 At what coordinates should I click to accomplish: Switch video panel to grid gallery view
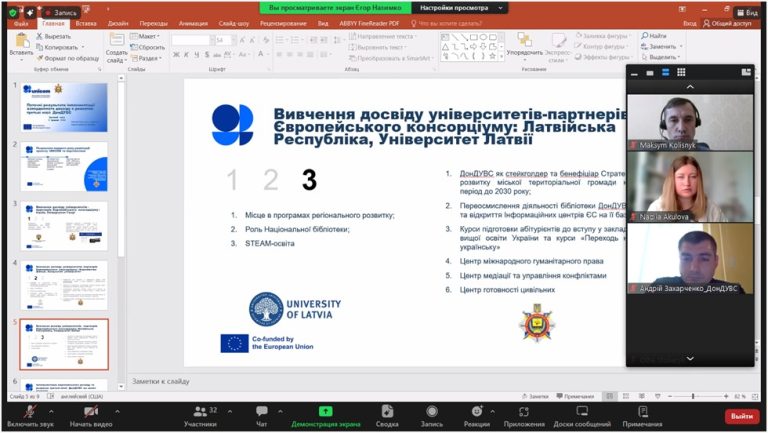[x=681, y=72]
